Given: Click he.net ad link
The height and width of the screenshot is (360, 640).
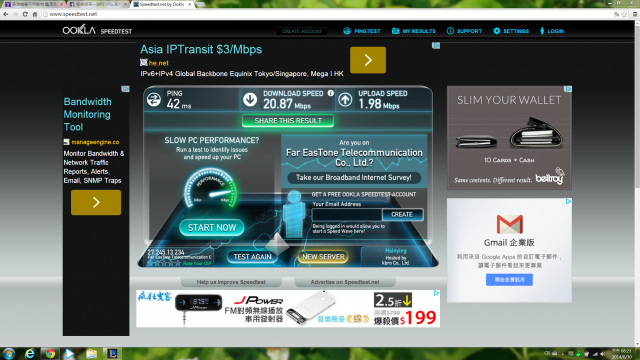Looking at the screenshot, I should click(x=158, y=63).
